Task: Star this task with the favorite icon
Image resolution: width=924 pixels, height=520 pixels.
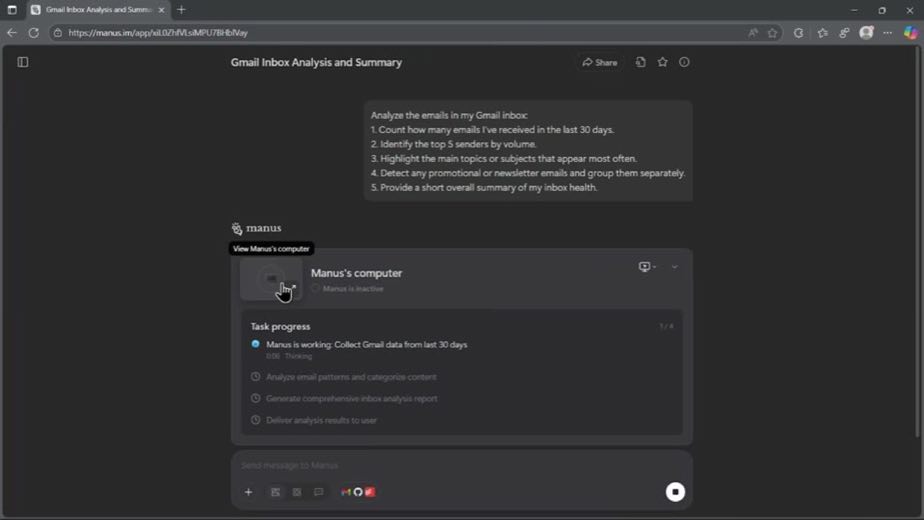Action: (x=662, y=62)
